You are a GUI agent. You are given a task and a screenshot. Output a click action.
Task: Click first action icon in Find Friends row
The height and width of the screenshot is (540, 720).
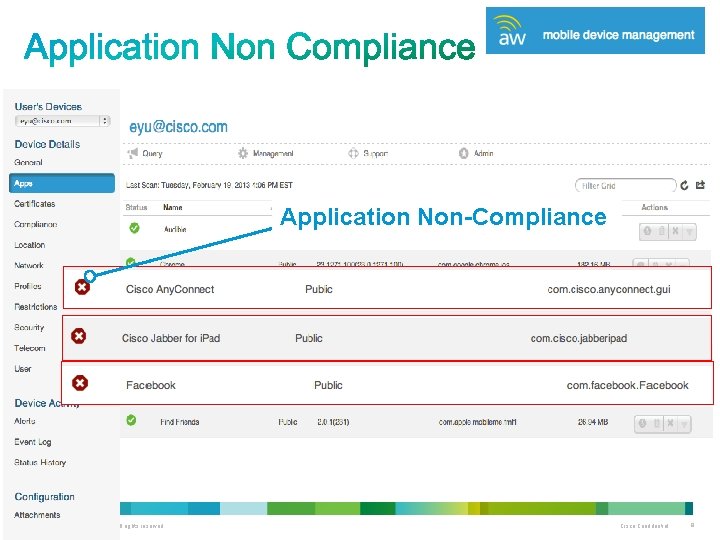[642, 423]
